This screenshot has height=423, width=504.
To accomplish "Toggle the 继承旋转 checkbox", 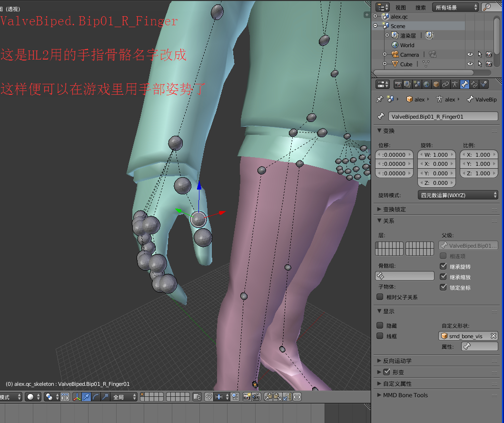I will click(x=443, y=266).
